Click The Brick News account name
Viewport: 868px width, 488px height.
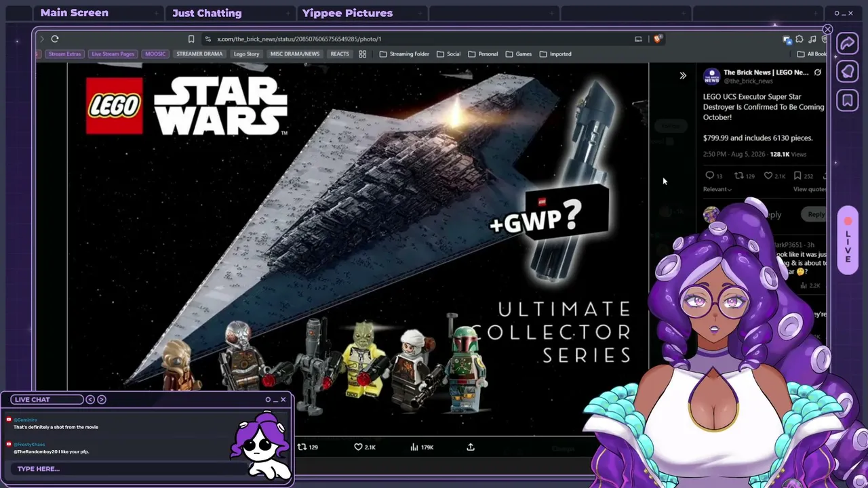766,73
